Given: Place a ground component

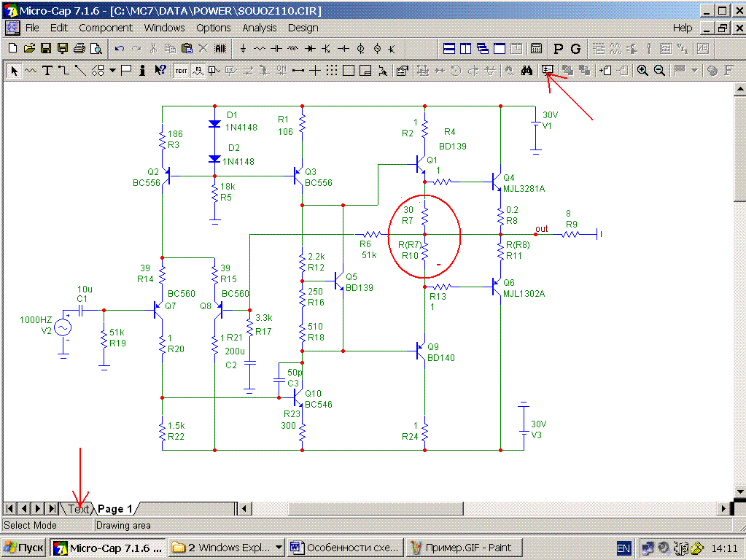Looking at the screenshot, I should pos(243,48).
